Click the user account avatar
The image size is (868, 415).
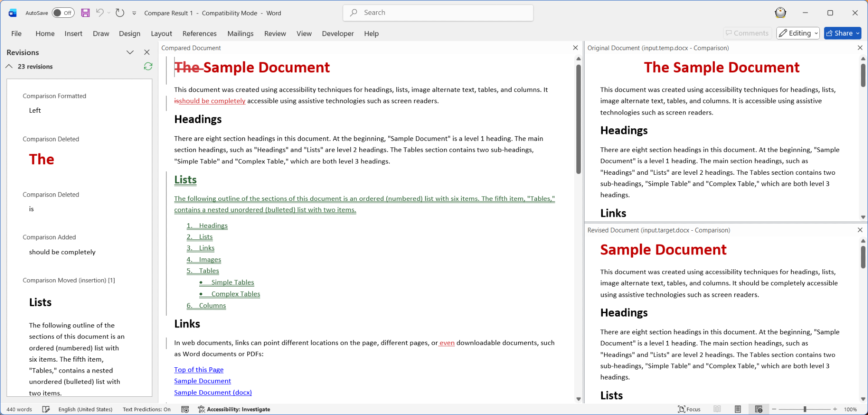(780, 13)
